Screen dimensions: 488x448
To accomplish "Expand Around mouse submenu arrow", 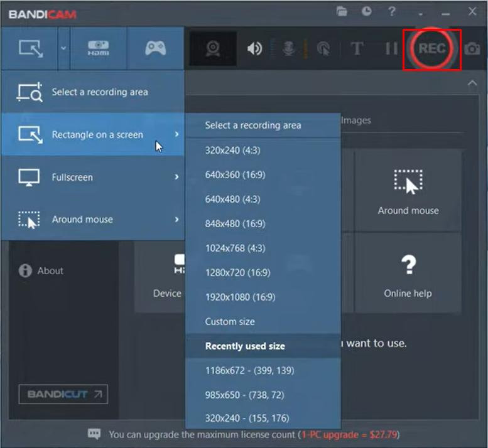I will click(176, 219).
